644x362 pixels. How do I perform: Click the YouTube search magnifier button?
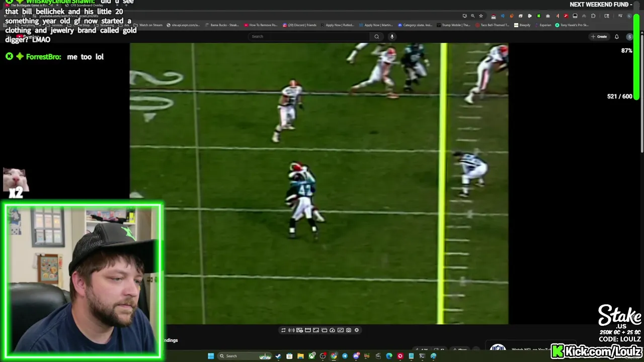376,36
